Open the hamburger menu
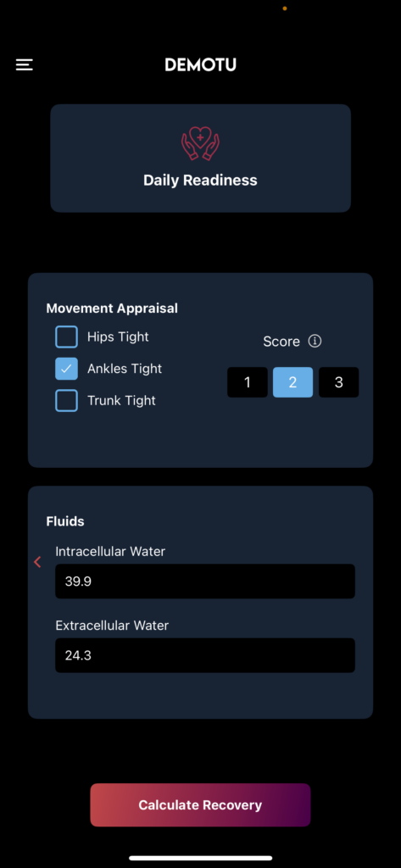This screenshot has height=868, width=401. [25, 65]
